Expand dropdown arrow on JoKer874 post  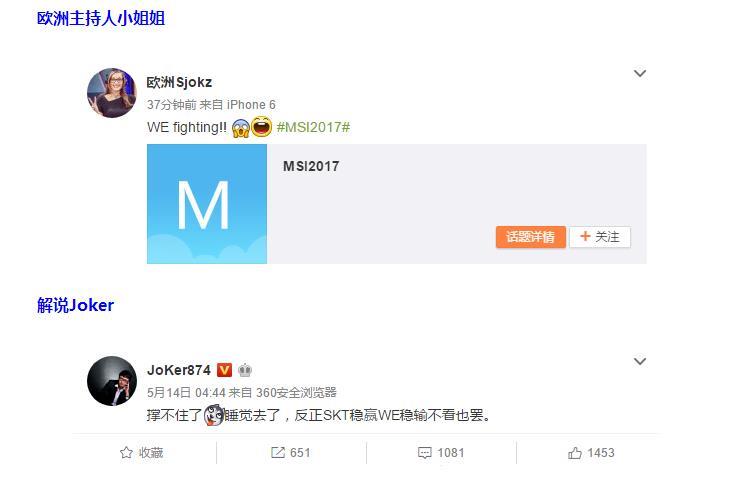(x=640, y=361)
